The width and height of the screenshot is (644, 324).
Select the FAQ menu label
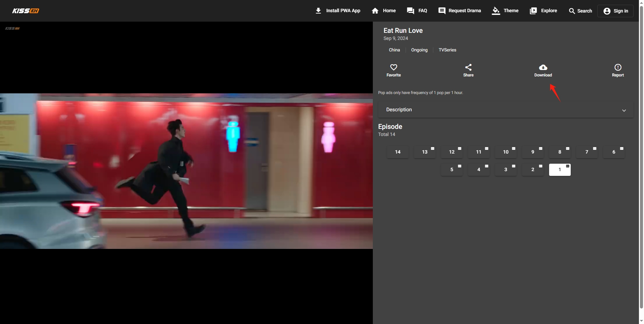coord(422,11)
